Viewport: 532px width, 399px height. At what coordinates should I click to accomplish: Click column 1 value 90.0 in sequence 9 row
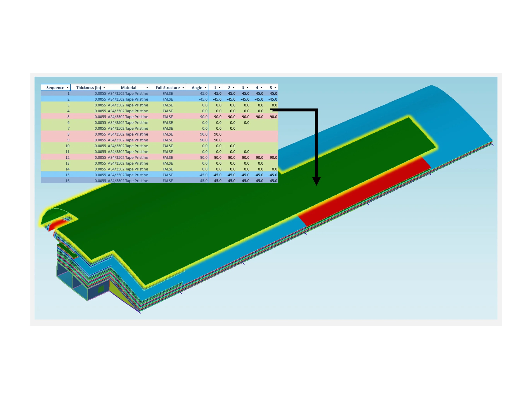coord(218,140)
